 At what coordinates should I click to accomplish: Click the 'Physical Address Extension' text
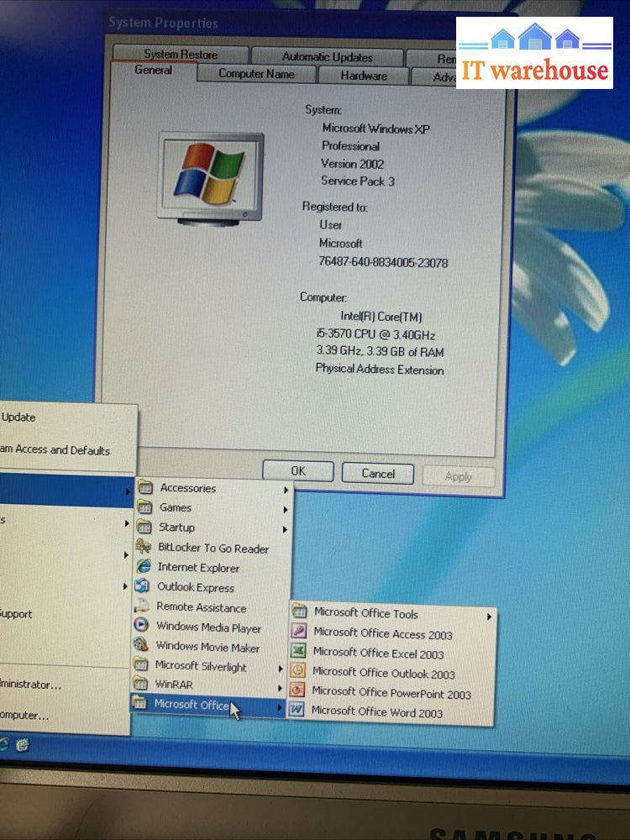point(380,369)
